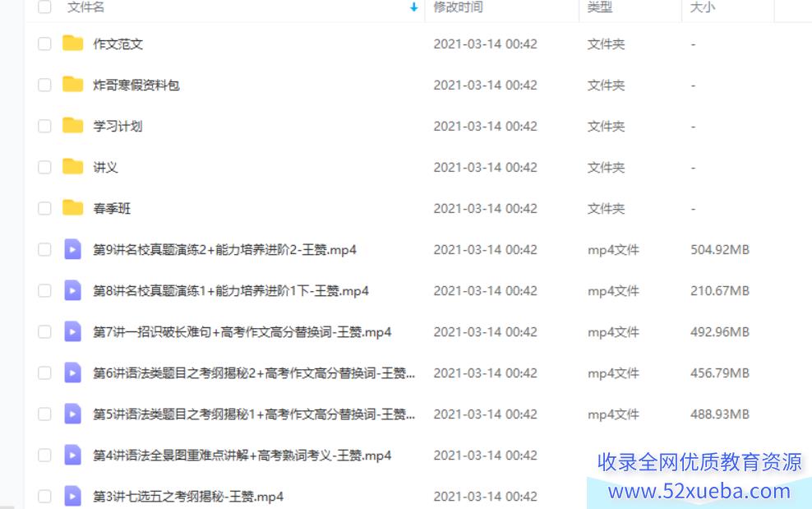Check the select-all checkbox in header
Viewport: 812px width, 509px height.
click(x=44, y=7)
